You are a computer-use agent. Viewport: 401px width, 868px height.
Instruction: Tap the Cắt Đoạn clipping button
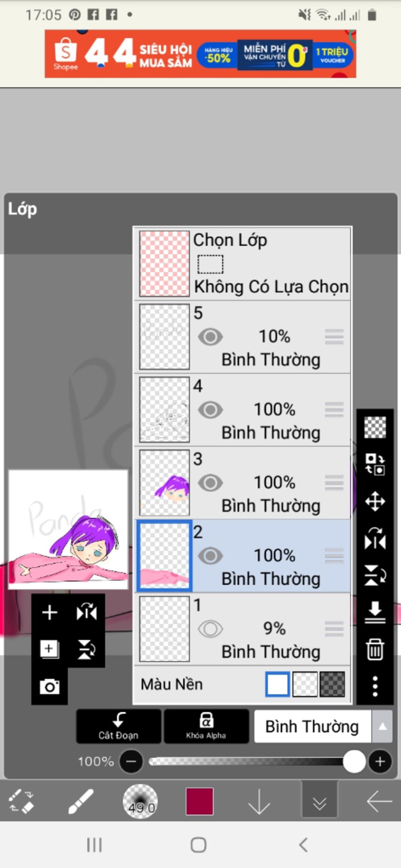coord(119,726)
